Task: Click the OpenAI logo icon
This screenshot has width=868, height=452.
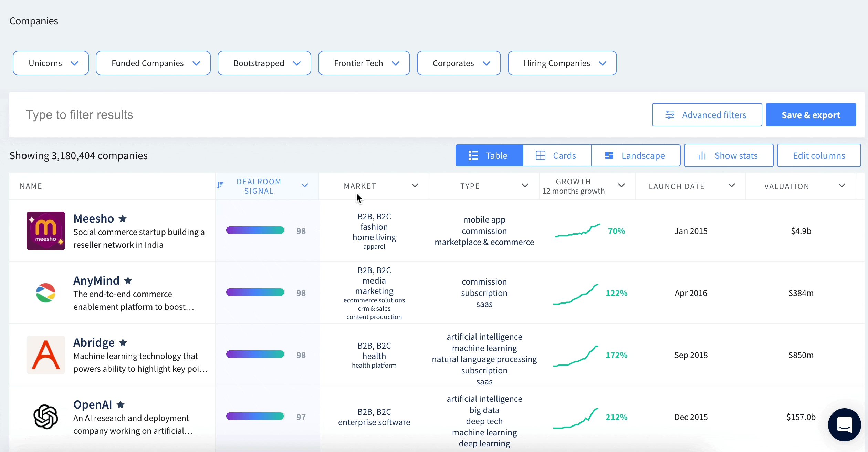Action: [x=46, y=417]
